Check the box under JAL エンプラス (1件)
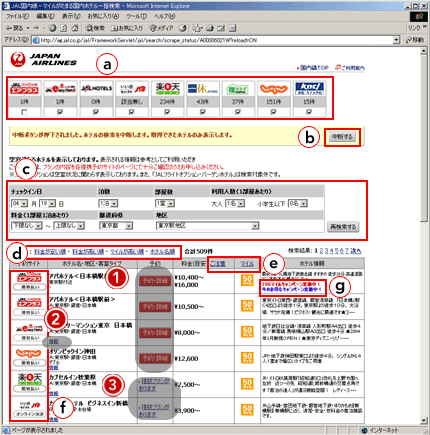The image size is (430, 435). (x=24, y=112)
